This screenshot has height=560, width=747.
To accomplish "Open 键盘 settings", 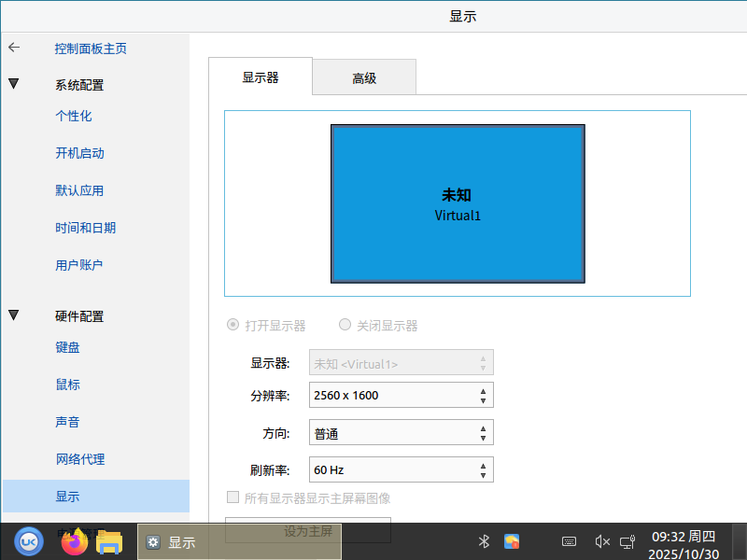I will tap(67, 347).
